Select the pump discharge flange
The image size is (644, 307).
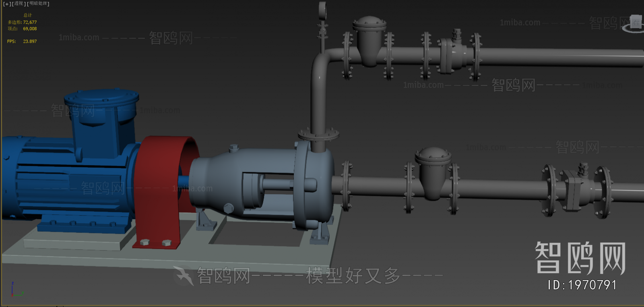[318, 135]
